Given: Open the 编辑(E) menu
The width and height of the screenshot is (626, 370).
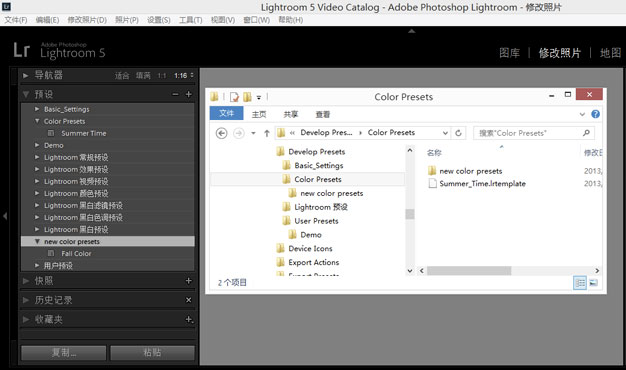Looking at the screenshot, I should [x=47, y=20].
